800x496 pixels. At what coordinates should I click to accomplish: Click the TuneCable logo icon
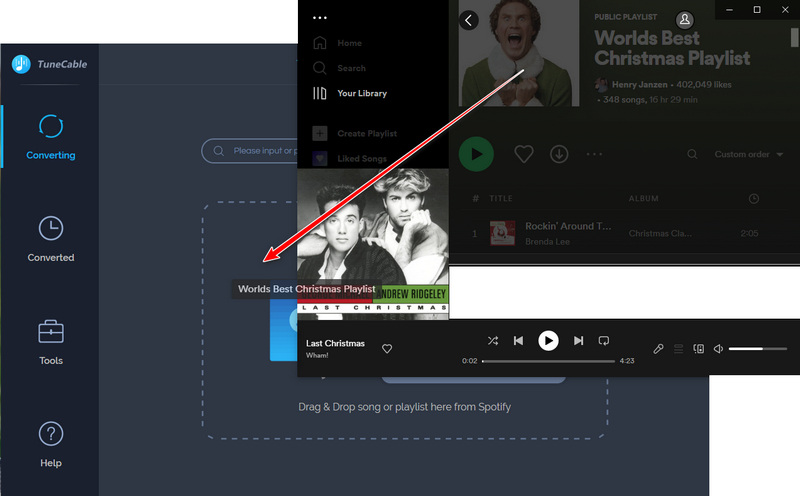tap(21, 64)
